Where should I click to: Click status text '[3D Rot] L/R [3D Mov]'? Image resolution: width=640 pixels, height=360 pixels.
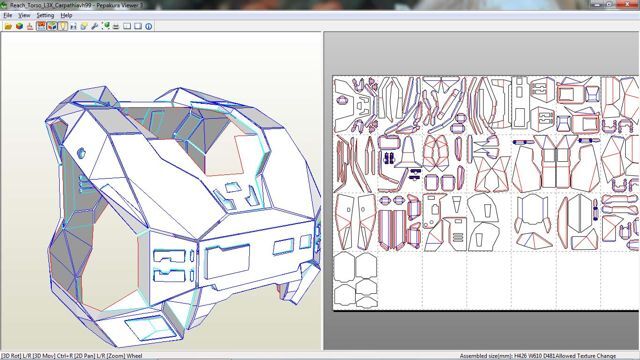coord(28,356)
